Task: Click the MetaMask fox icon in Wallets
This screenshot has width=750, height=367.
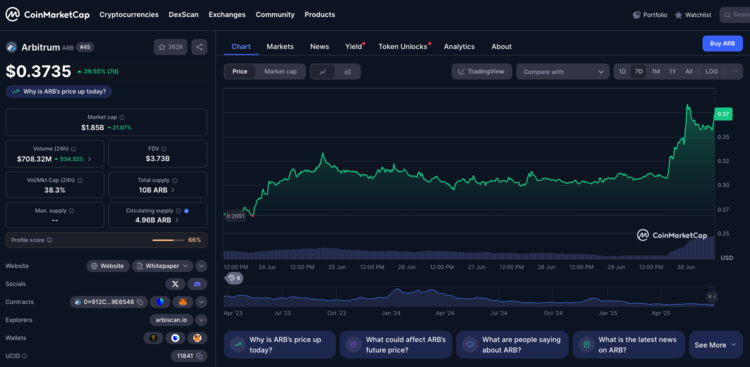Action: (197, 338)
